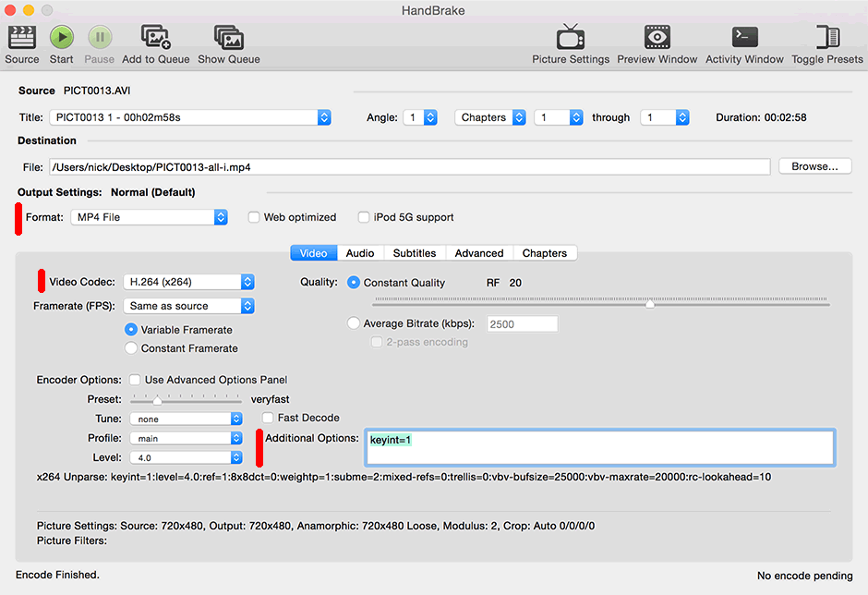
Task: Open Picture Settings TV icon
Action: tap(570, 37)
